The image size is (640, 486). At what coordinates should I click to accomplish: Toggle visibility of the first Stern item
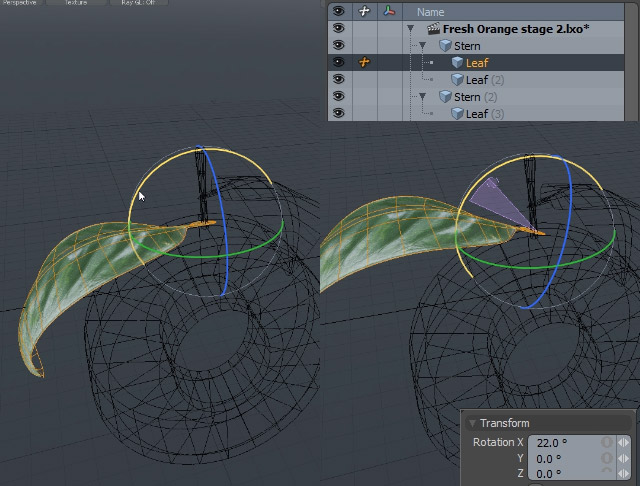coord(338,45)
